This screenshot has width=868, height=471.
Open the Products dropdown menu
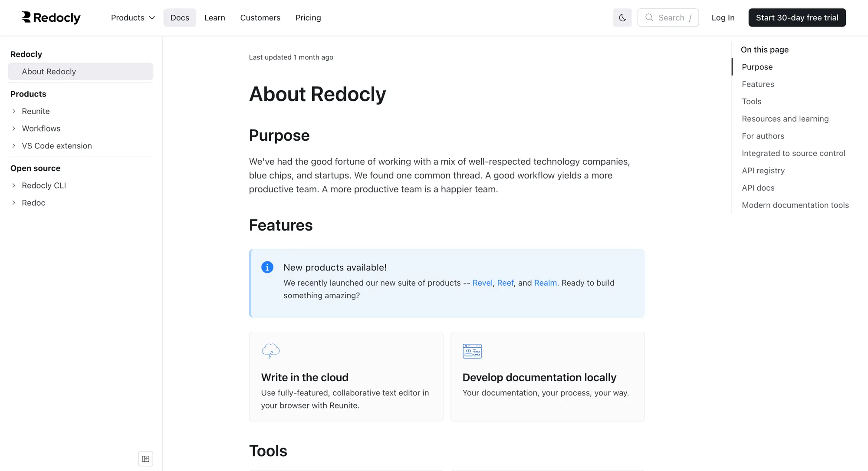pyautogui.click(x=133, y=18)
